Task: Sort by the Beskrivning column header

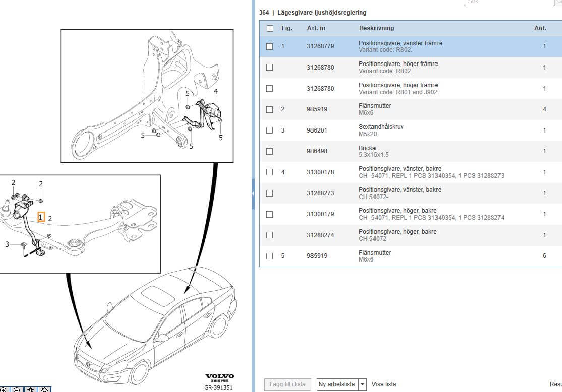Action: tap(377, 28)
